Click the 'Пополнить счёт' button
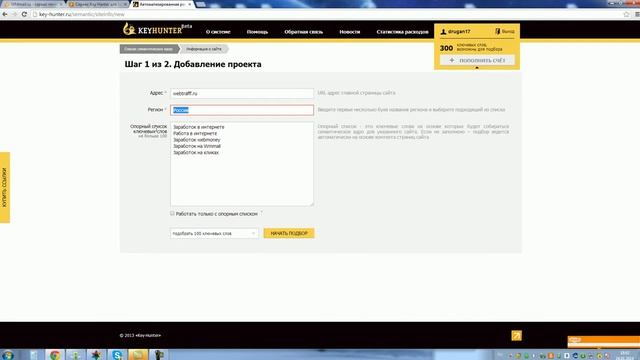The image size is (640, 360). pyautogui.click(x=477, y=60)
